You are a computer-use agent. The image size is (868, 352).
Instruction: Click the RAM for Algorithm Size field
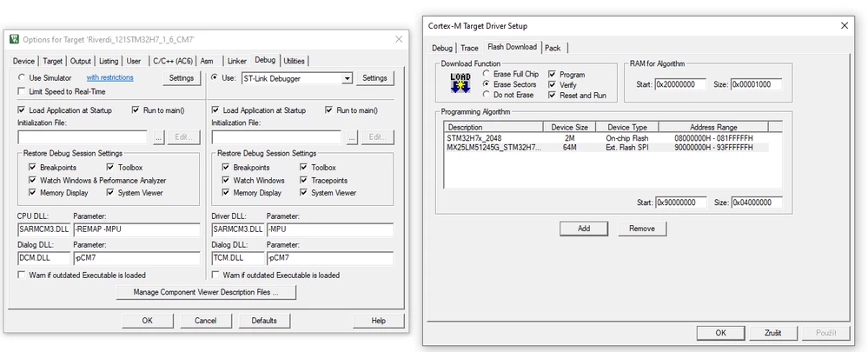757,84
